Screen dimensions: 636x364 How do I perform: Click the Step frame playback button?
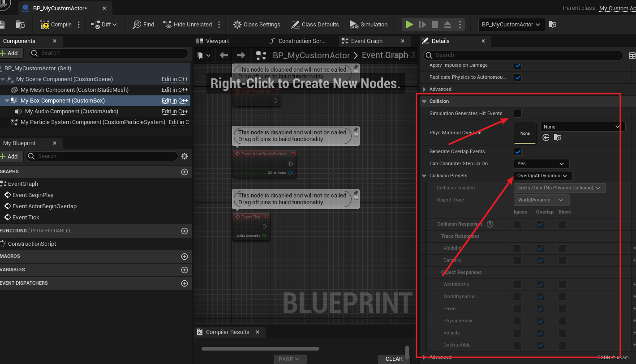coord(422,25)
